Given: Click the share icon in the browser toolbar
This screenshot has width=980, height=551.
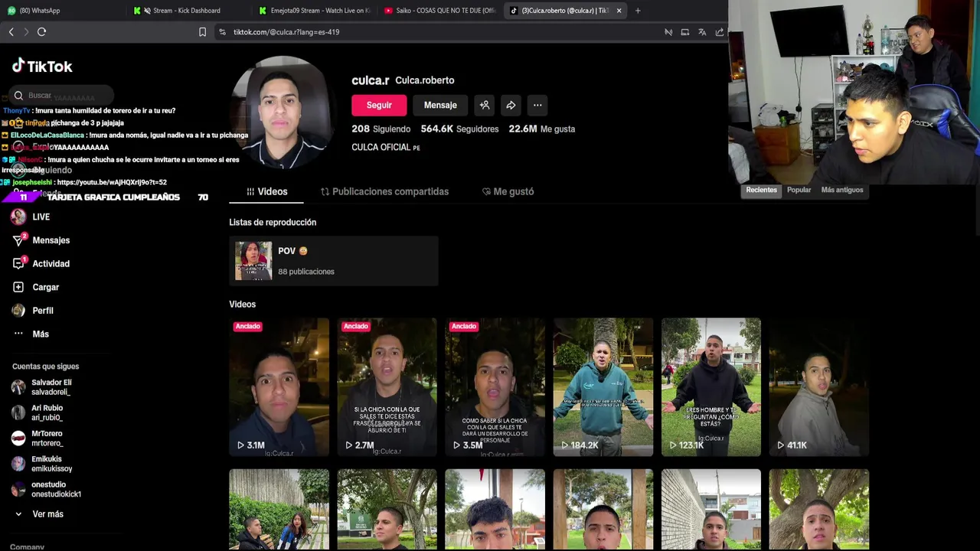Looking at the screenshot, I should [720, 32].
